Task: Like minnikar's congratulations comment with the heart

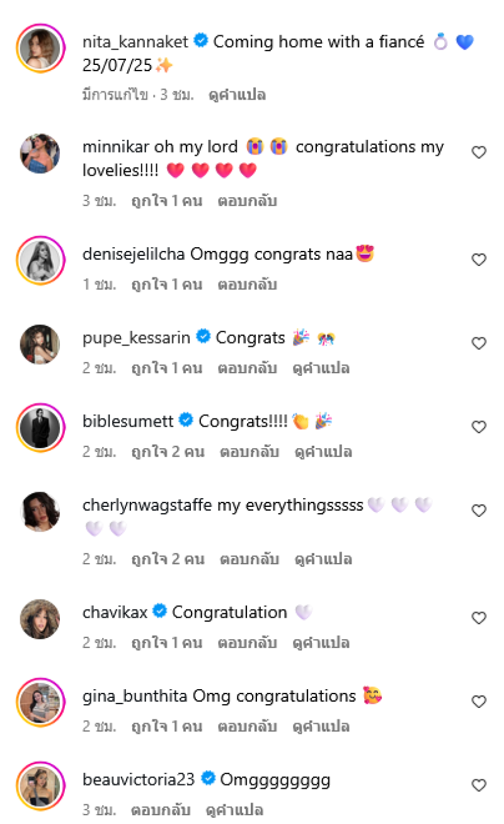Action: (479, 153)
